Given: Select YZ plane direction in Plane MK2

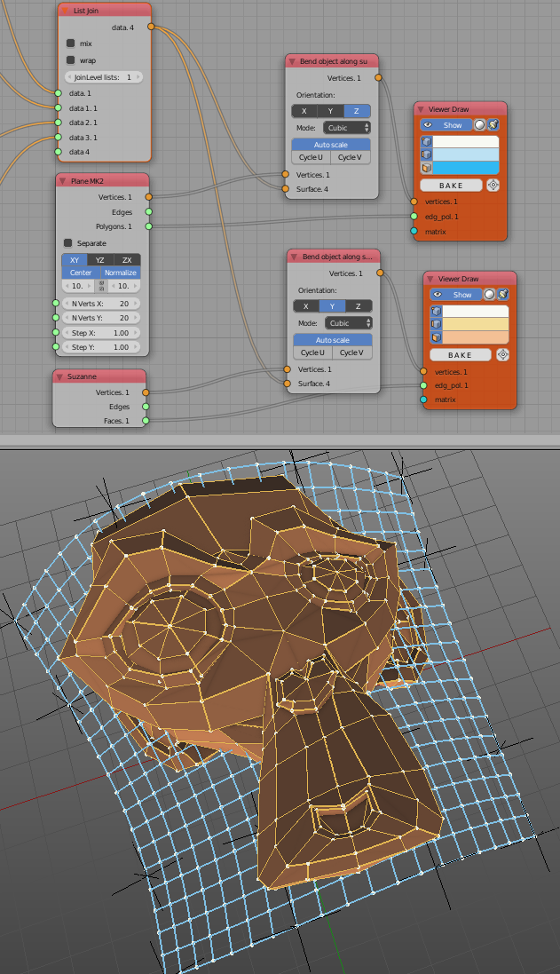Looking at the screenshot, I should pyautogui.click(x=100, y=259).
